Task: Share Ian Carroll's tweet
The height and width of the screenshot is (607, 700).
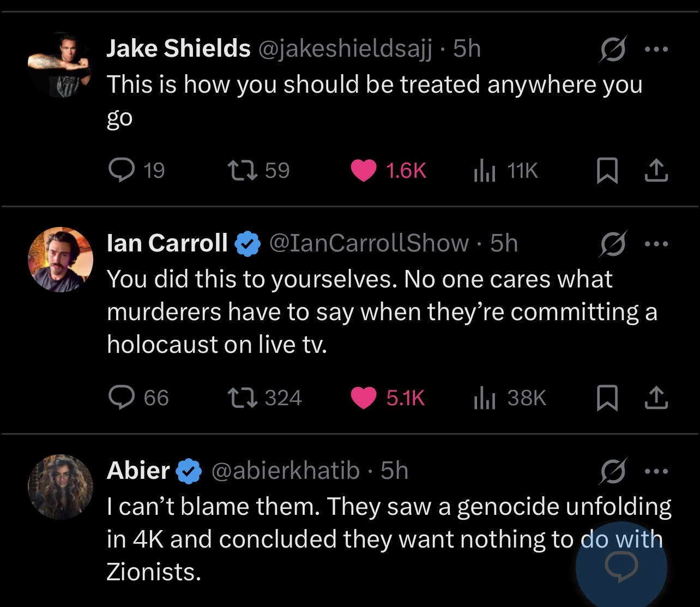Action: click(656, 398)
